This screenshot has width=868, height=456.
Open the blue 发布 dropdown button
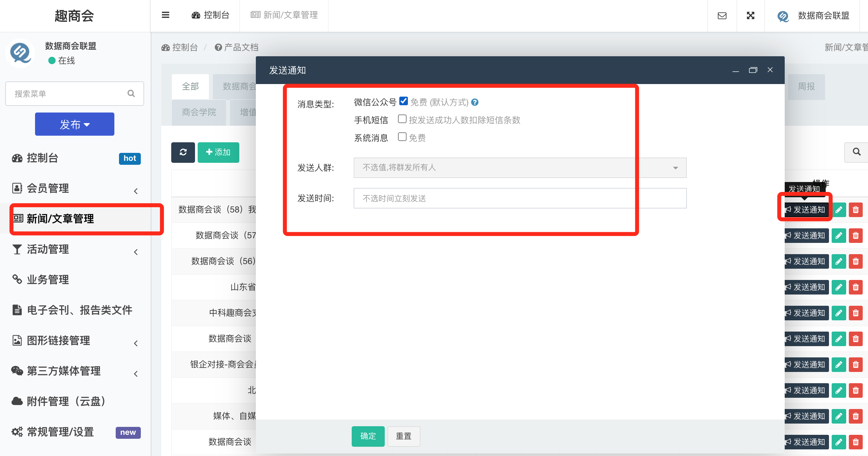tap(74, 124)
